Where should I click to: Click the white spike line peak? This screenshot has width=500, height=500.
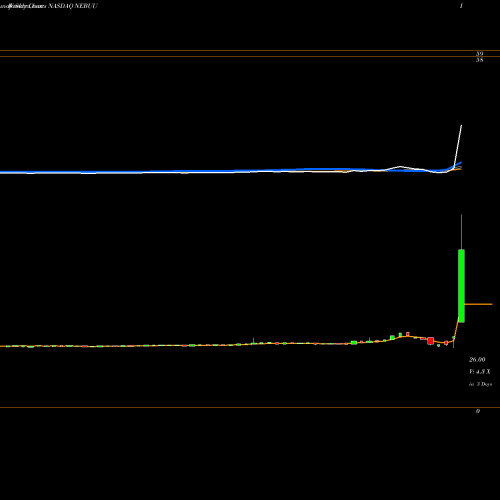coord(461,126)
